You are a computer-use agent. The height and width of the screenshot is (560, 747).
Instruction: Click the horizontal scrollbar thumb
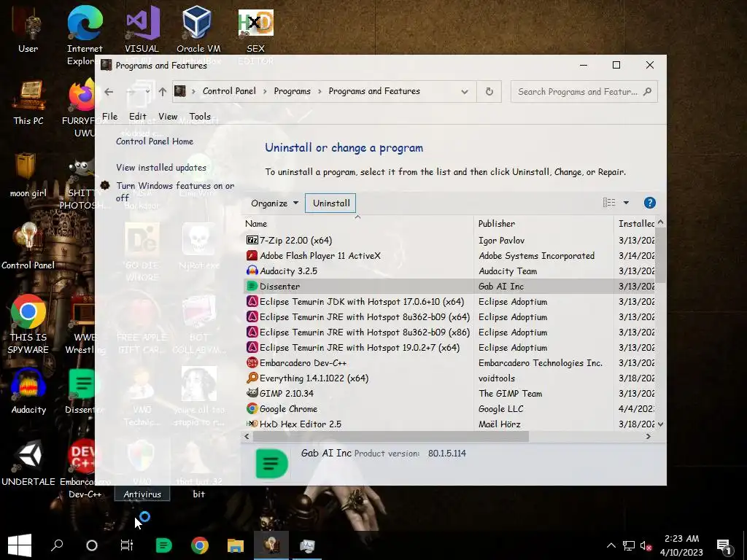tap(390, 436)
